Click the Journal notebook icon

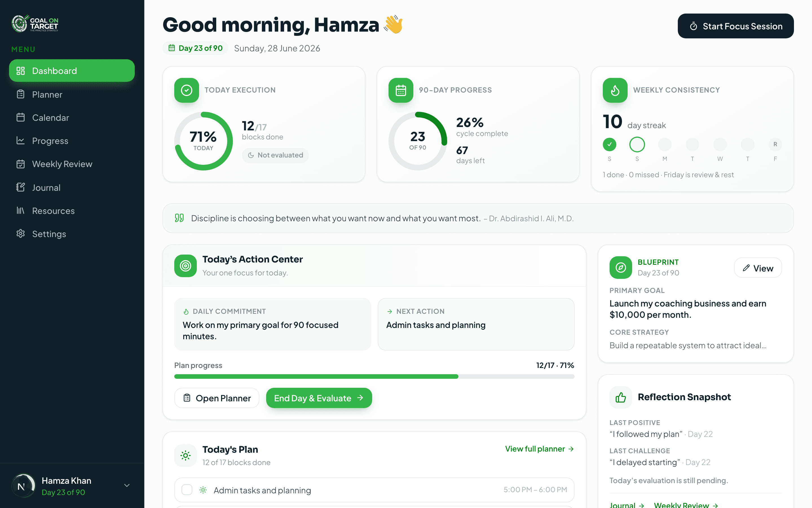[x=21, y=187]
